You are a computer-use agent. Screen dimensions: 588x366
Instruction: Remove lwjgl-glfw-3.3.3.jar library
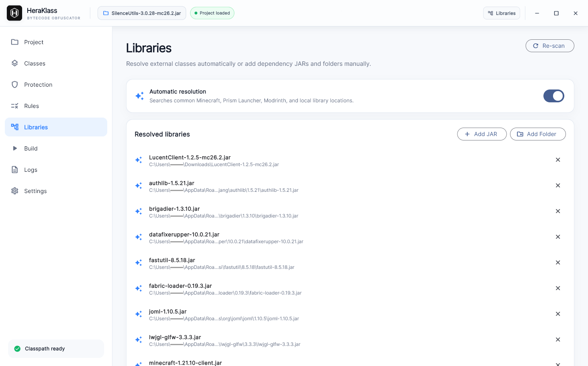point(557,340)
